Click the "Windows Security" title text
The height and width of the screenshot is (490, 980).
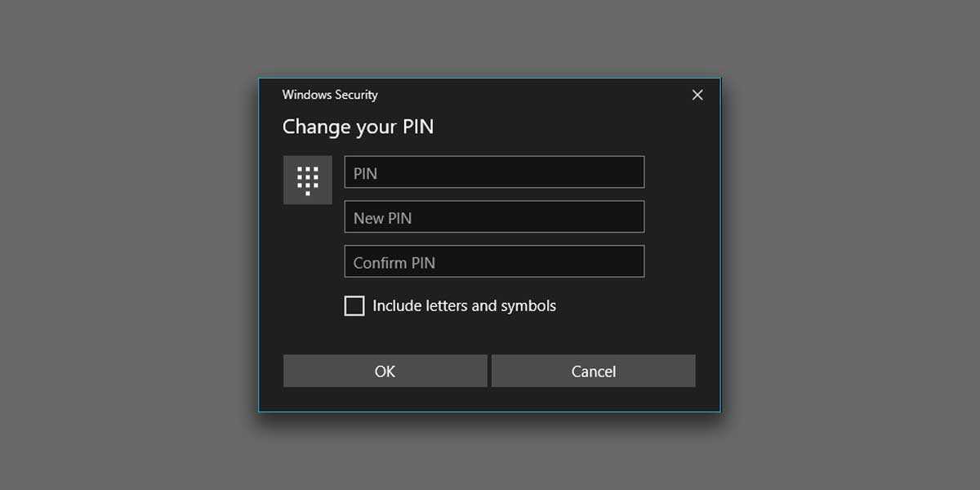pos(330,95)
